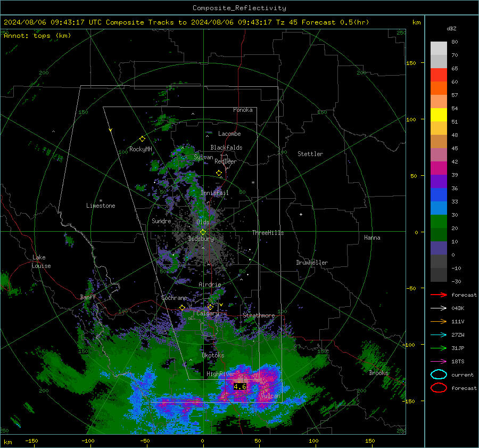Click the Innisfail town label
The width and height of the screenshot is (479, 448).
tap(214, 193)
